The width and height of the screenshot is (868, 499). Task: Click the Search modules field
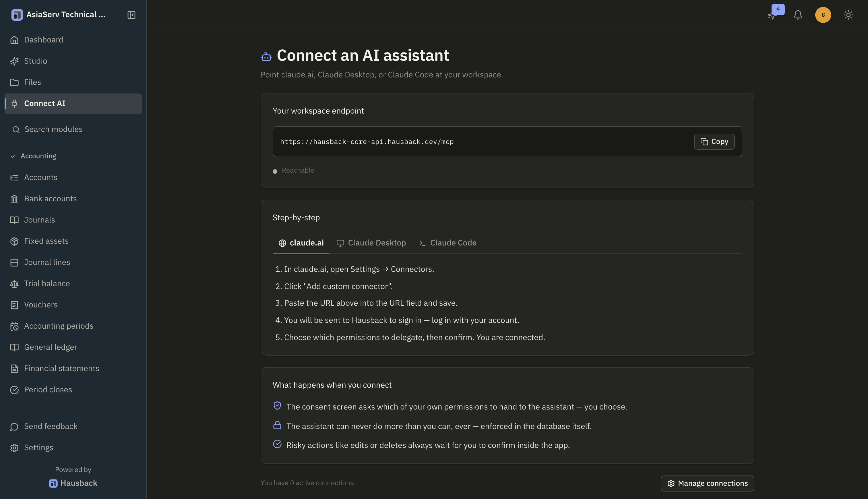(73, 129)
